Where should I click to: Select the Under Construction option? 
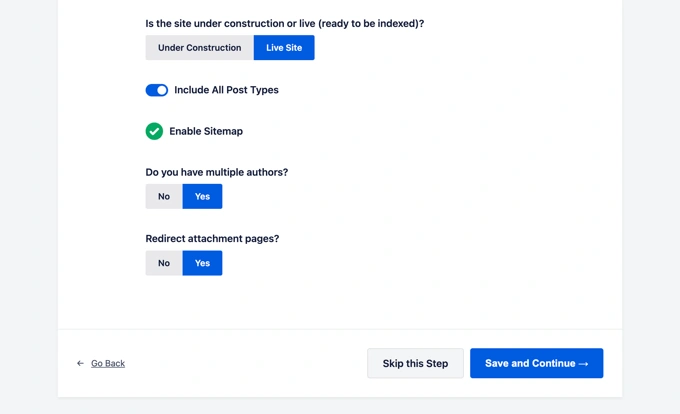(199, 48)
